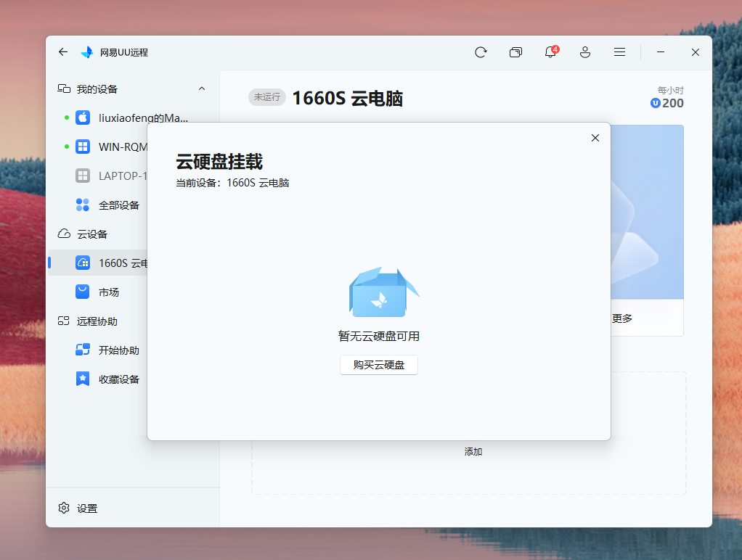Screen dimensions: 742x560
Task: Click the 市场 shopping bag icon
Action: click(x=83, y=292)
